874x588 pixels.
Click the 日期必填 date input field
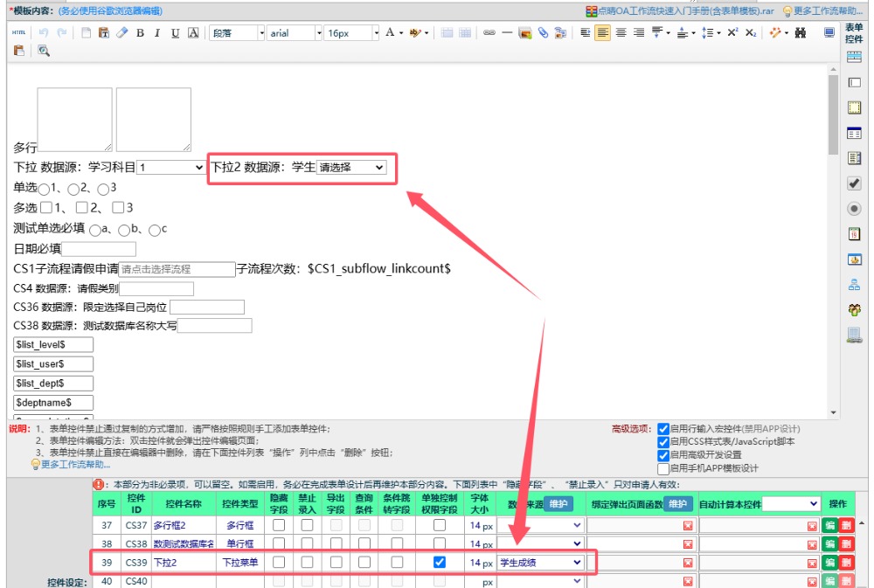[x=99, y=249]
